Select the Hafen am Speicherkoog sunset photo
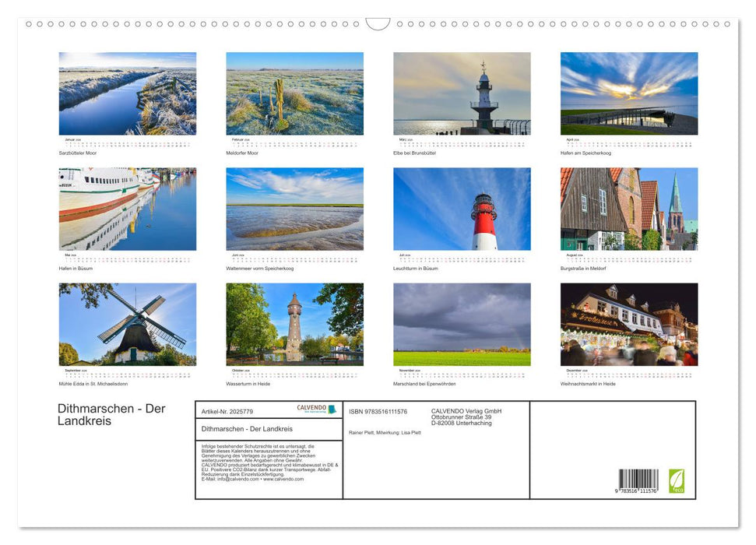Screen dimensions: 756x545 click(629, 93)
